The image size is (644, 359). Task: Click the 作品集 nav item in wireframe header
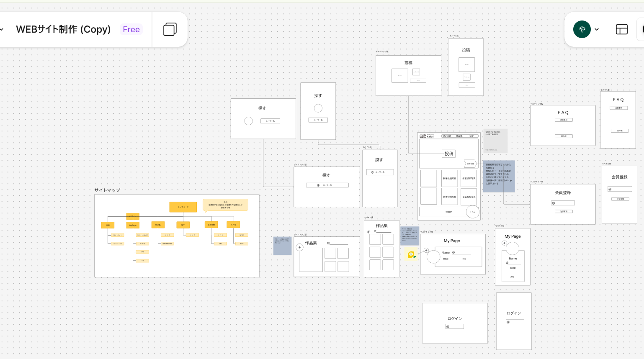pos(459,136)
